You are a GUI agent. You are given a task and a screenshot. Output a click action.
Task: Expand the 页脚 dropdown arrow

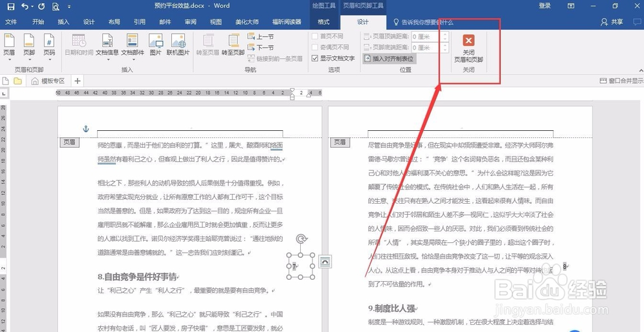tap(29, 59)
